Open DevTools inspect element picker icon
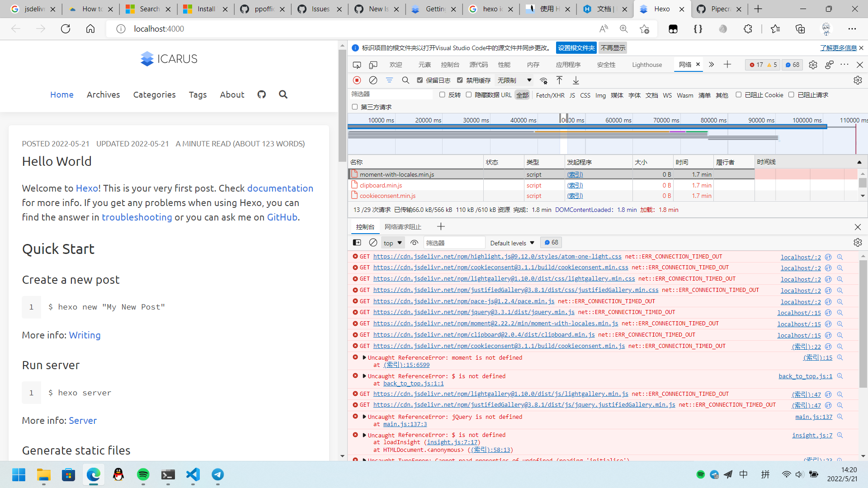 pos(357,65)
